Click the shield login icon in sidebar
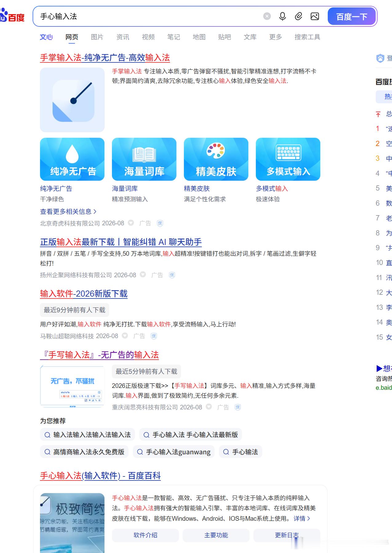Viewport: 392px width, 553px height. [380, 58]
